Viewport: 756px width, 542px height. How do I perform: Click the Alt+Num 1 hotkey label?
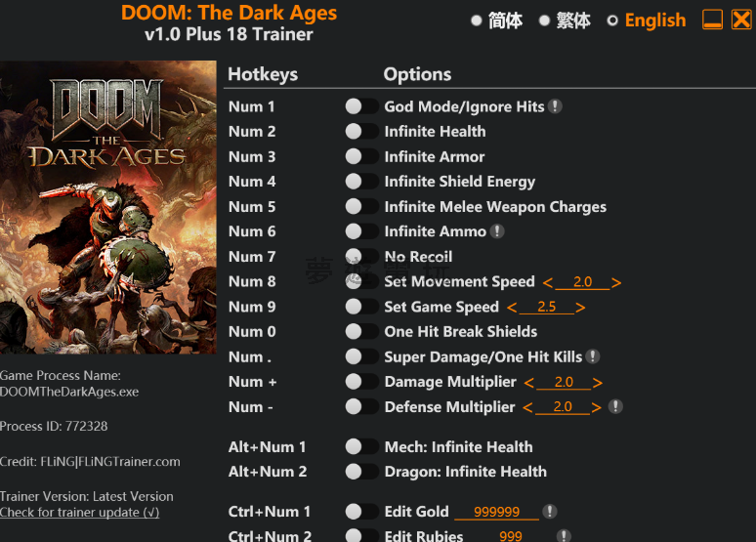tap(267, 447)
